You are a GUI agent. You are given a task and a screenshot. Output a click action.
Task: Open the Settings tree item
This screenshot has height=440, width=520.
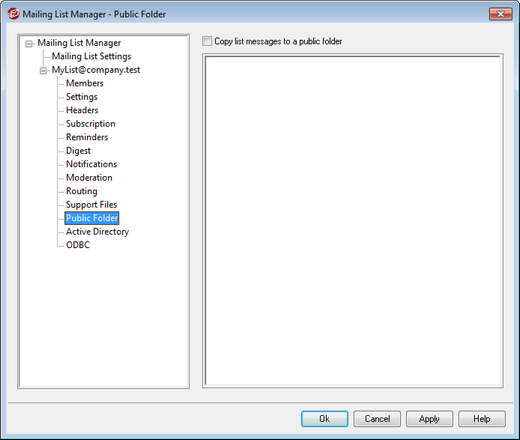click(82, 97)
